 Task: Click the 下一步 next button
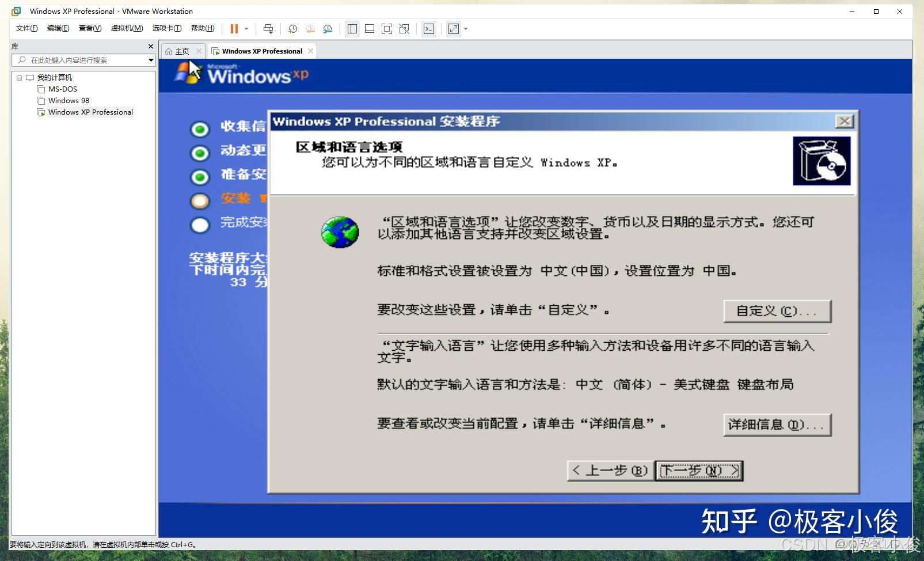pyautogui.click(x=698, y=471)
